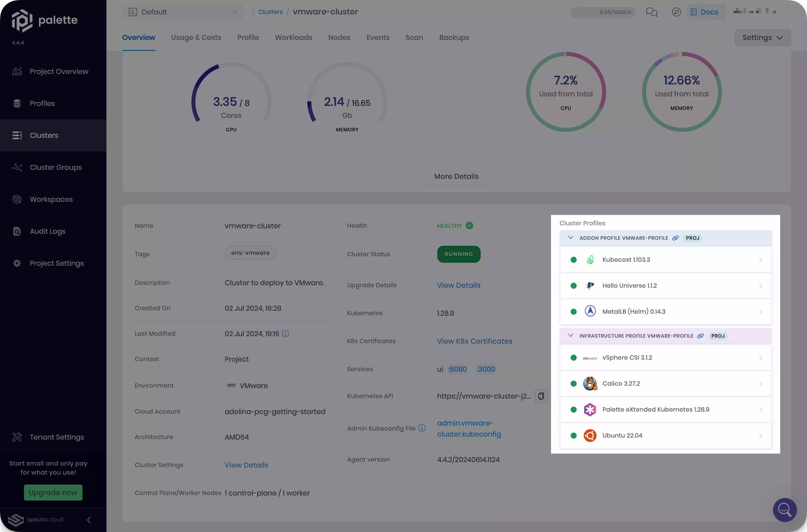Image resolution: width=807 pixels, height=532 pixels.
Task: Click the Upgrade now button
Action: click(53, 493)
